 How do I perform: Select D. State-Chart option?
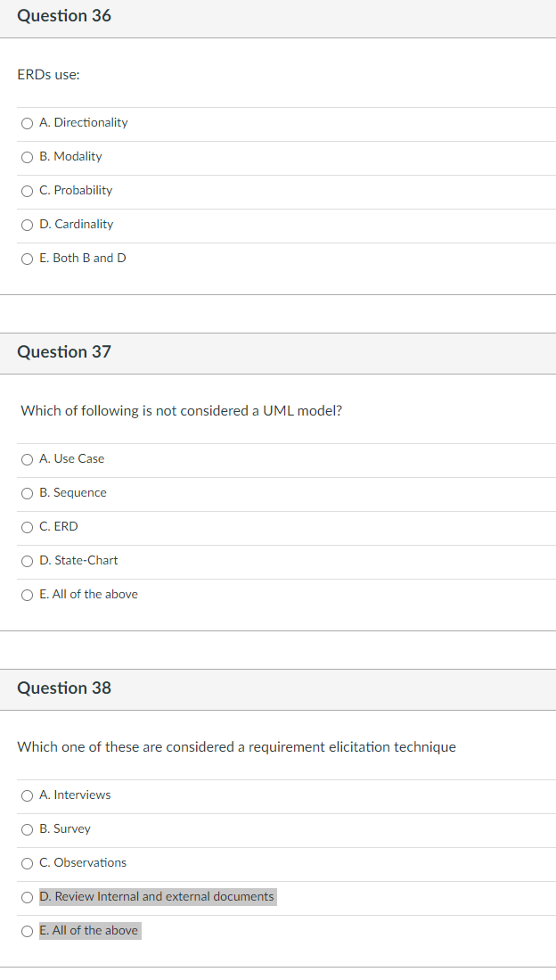coord(27,561)
